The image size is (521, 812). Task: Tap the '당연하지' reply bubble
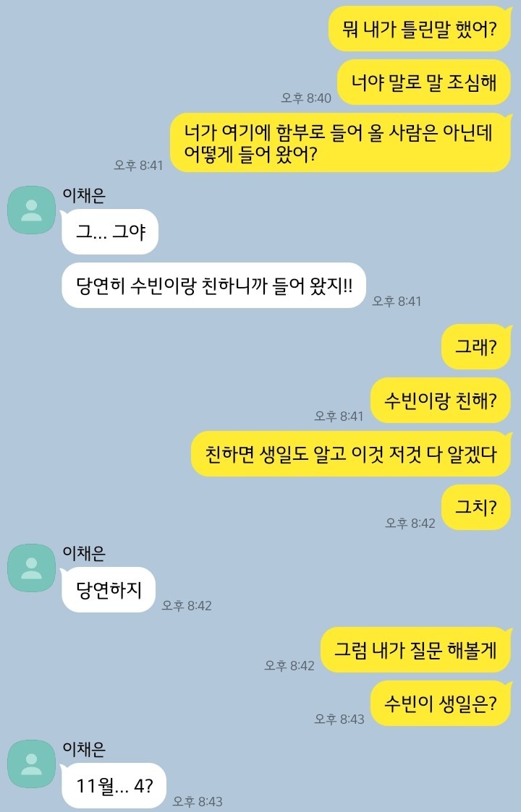click(x=108, y=589)
